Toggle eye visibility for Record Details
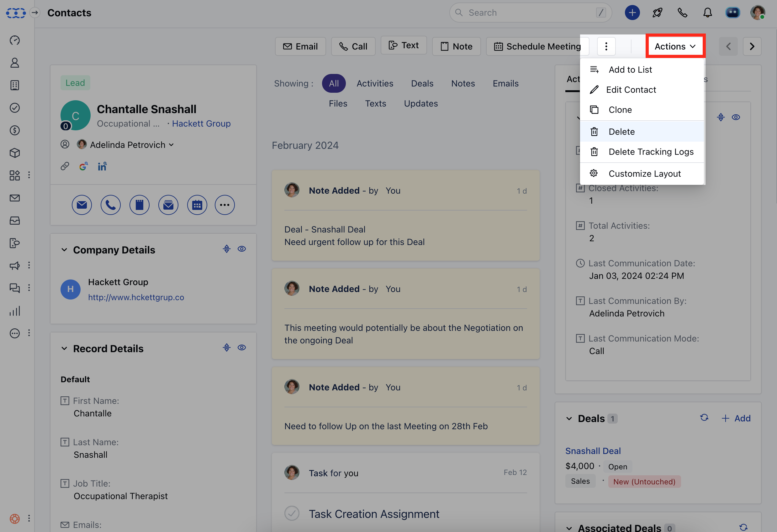The width and height of the screenshot is (777, 532). 242,347
